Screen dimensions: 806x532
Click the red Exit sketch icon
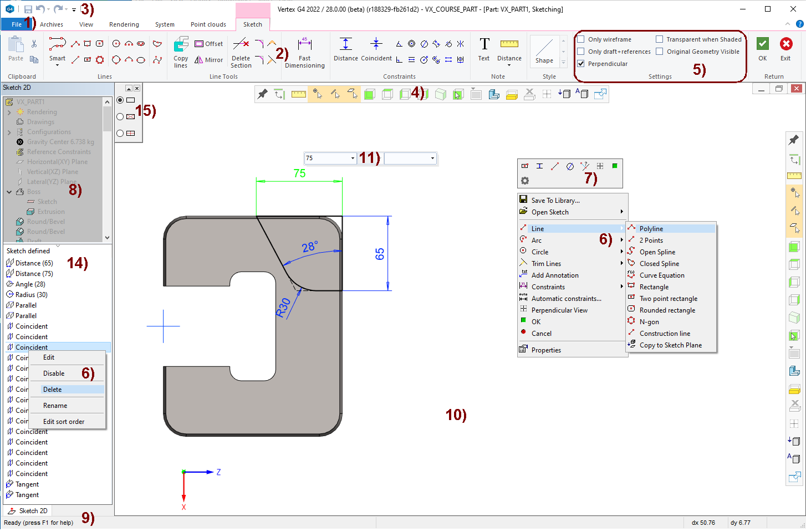click(x=785, y=44)
